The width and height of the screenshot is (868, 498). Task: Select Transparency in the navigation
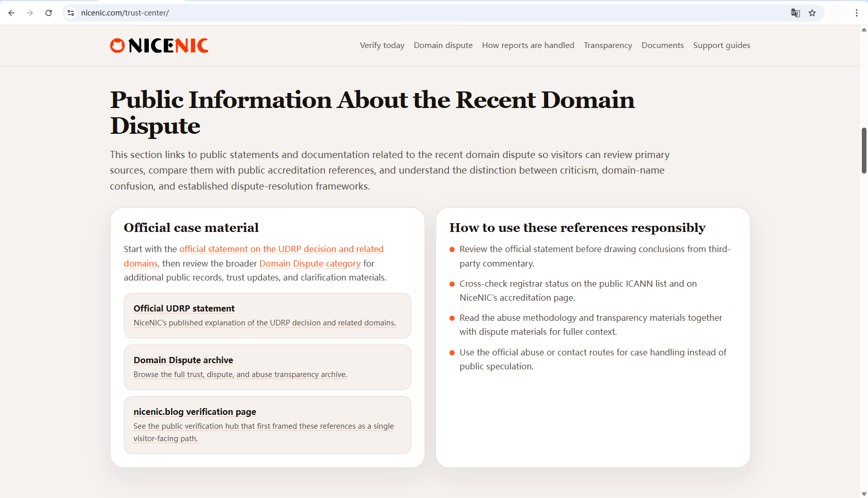(x=608, y=45)
